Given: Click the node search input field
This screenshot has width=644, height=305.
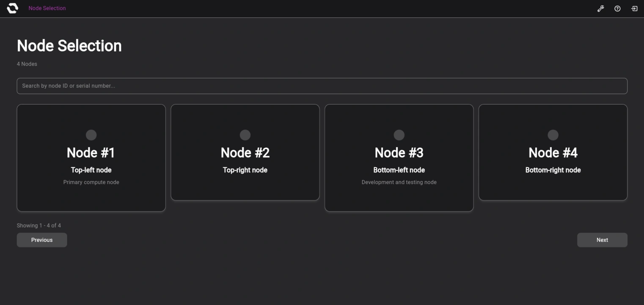Looking at the screenshot, I should pyautogui.click(x=322, y=86).
